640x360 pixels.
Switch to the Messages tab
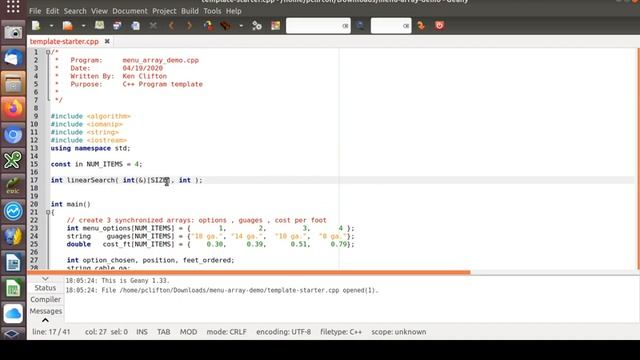click(x=45, y=311)
